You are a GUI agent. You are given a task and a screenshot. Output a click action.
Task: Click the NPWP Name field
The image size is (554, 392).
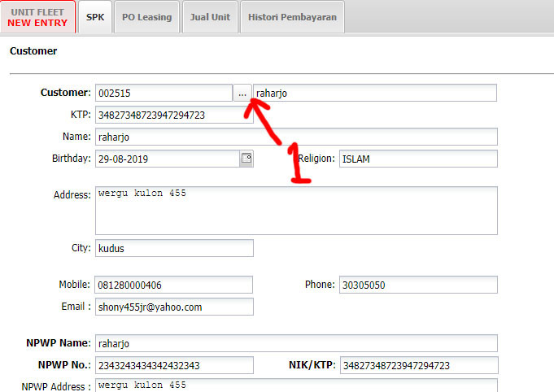click(x=296, y=343)
